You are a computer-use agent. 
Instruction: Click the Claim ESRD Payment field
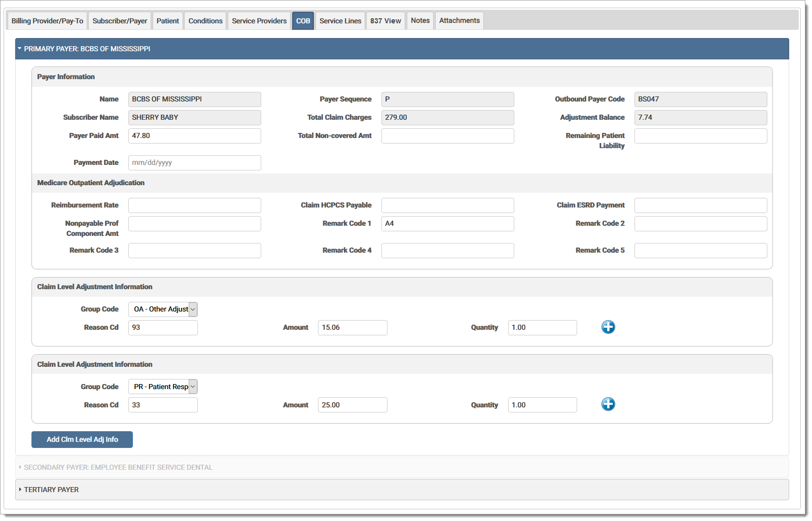(701, 205)
